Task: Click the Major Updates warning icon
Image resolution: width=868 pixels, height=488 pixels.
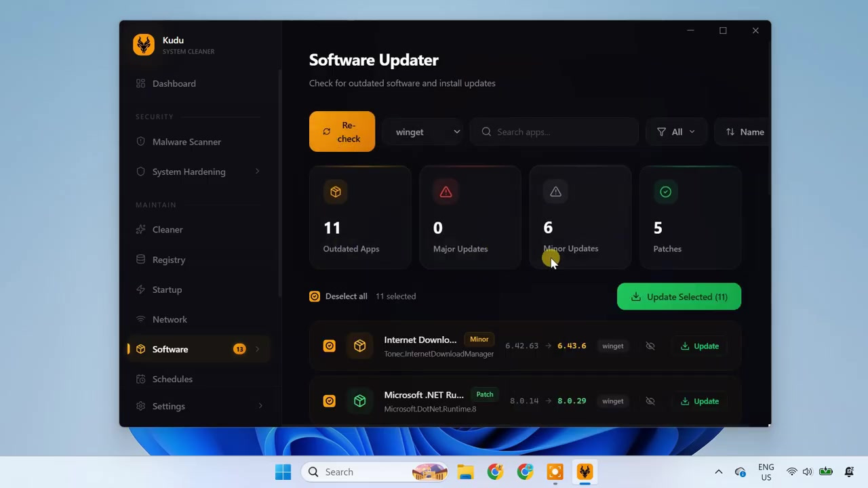Action: coord(446,192)
